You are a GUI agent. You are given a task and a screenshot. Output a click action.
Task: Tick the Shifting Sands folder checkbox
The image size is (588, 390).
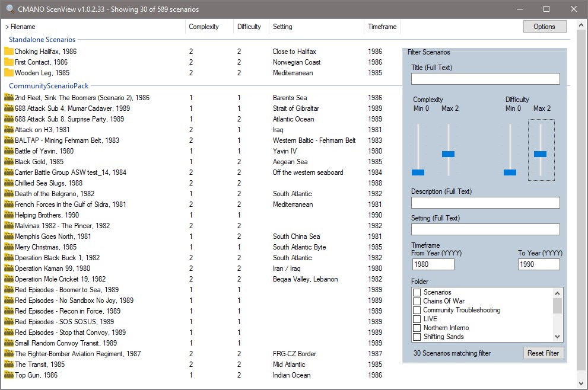tap(417, 337)
